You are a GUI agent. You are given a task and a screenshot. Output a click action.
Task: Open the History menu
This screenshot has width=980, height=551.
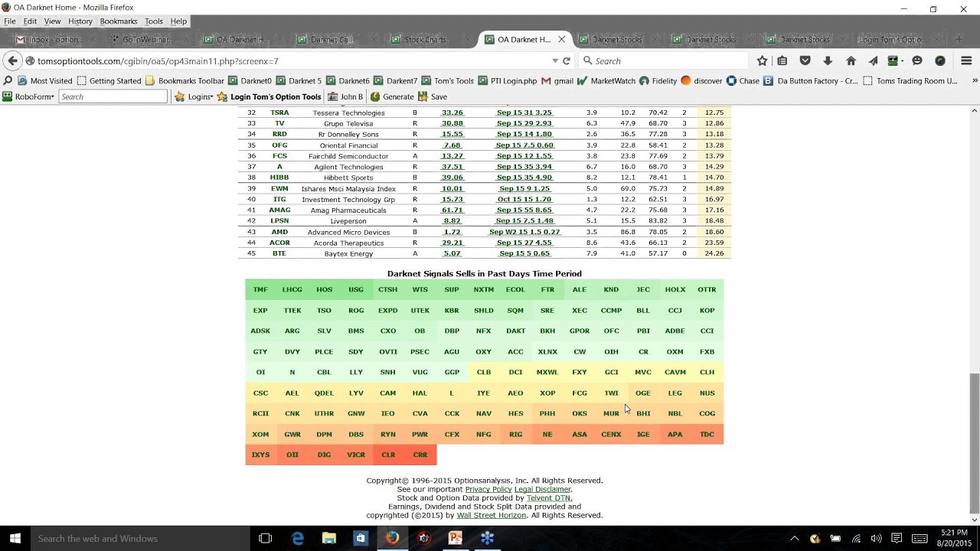pos(80,21)
